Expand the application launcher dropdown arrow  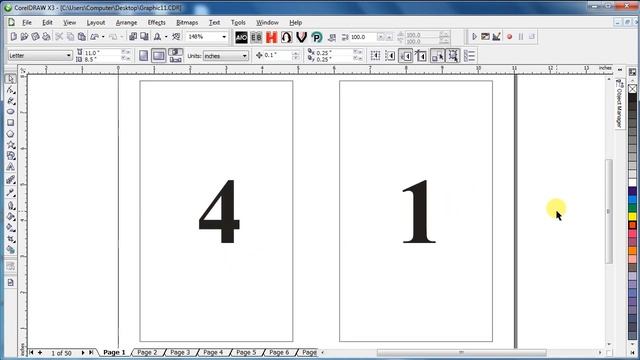(x=166, y=37)
